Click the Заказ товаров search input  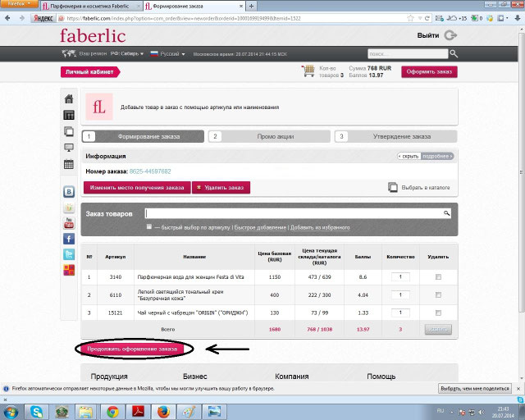tap(294, 213)
